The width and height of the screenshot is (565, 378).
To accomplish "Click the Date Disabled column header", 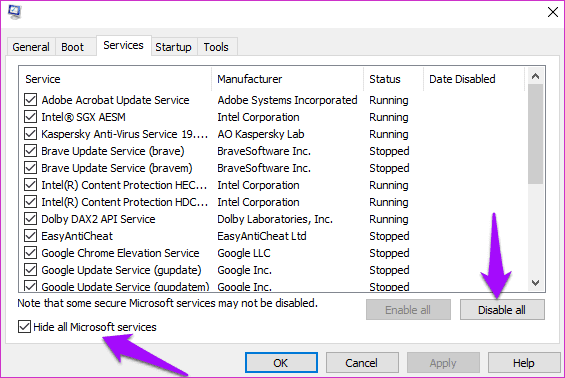I will pos(474,79).
